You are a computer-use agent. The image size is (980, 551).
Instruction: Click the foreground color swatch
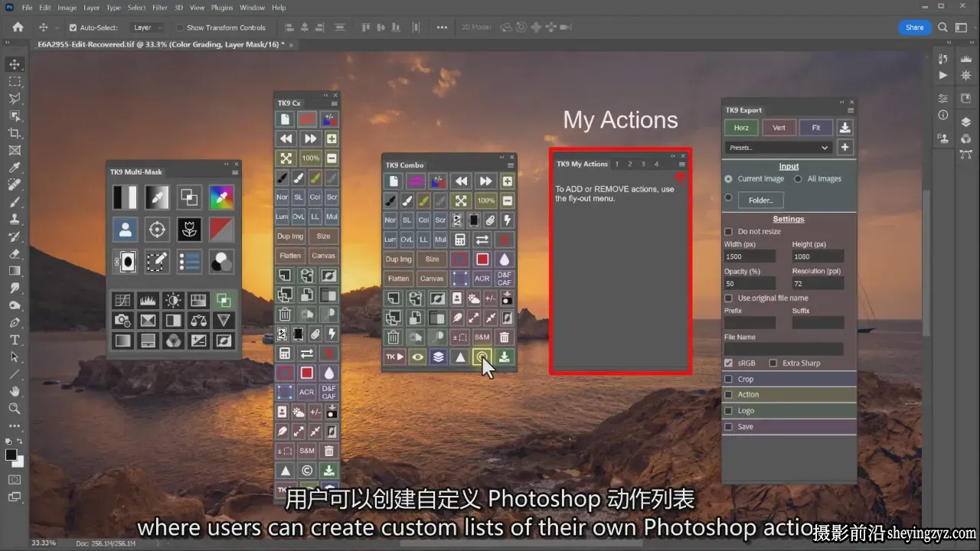11,455
